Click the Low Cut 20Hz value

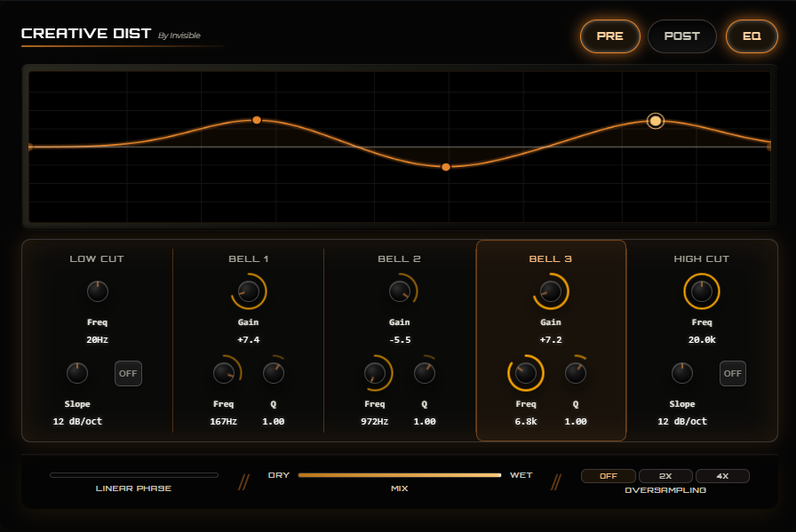pos(97,339)
